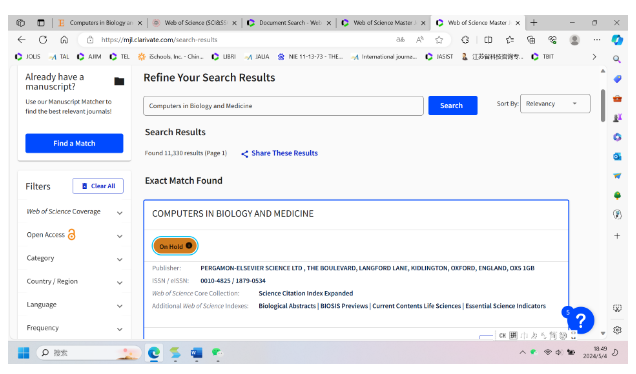Open the Sort By Relevancy dropdown

coord(555,104)
